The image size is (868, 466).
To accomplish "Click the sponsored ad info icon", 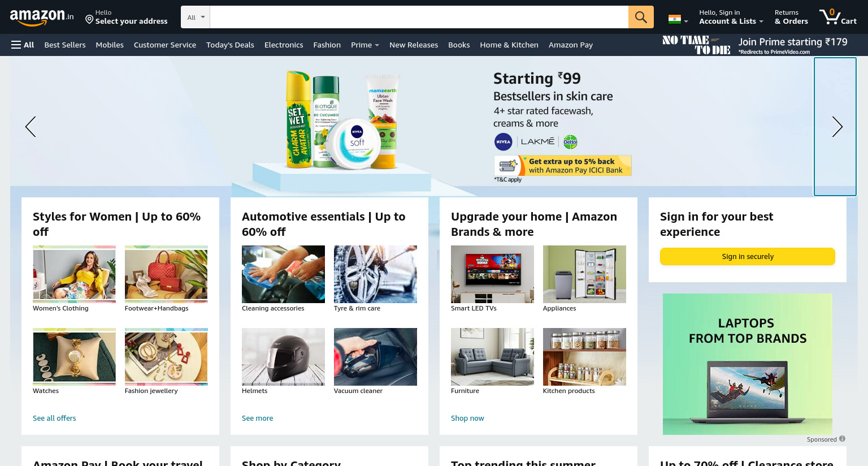I will [842, 439].
